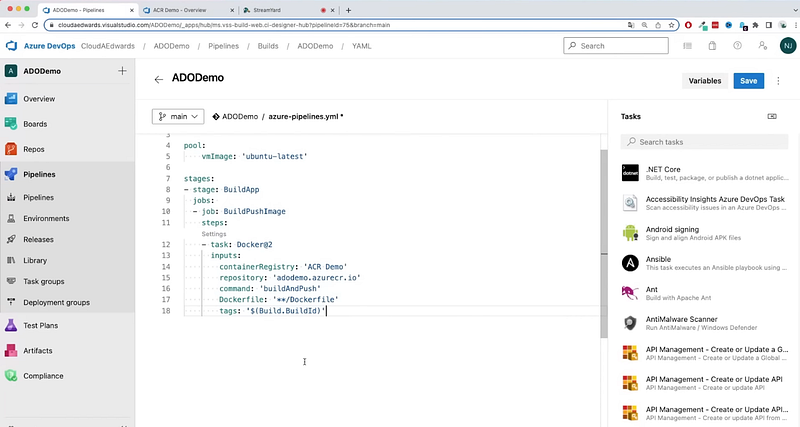
Task: Select the Accessibility Insights Azure DevOps Task
Action: [705, 203]
